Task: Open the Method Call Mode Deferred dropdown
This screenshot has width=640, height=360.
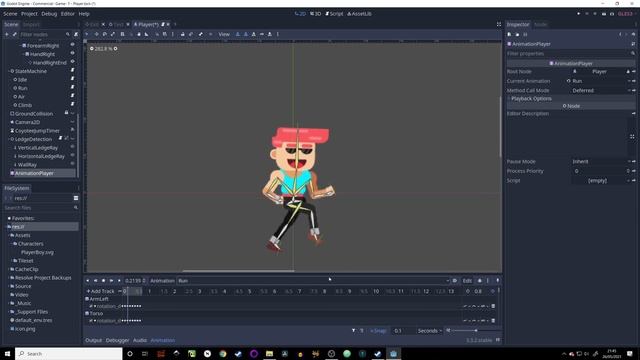Action: click(x=600, y=90)
